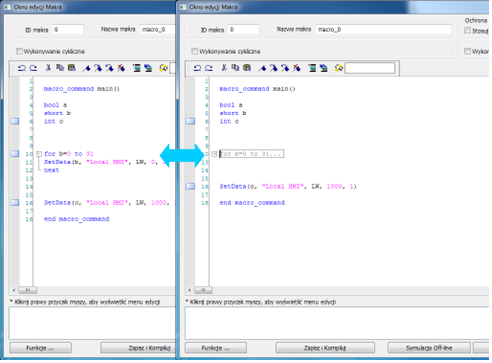Image resolution: width=492 pixels, height=363 pixels.
Task: Click previous bookmark icon in right window
Action: point(285,68)
